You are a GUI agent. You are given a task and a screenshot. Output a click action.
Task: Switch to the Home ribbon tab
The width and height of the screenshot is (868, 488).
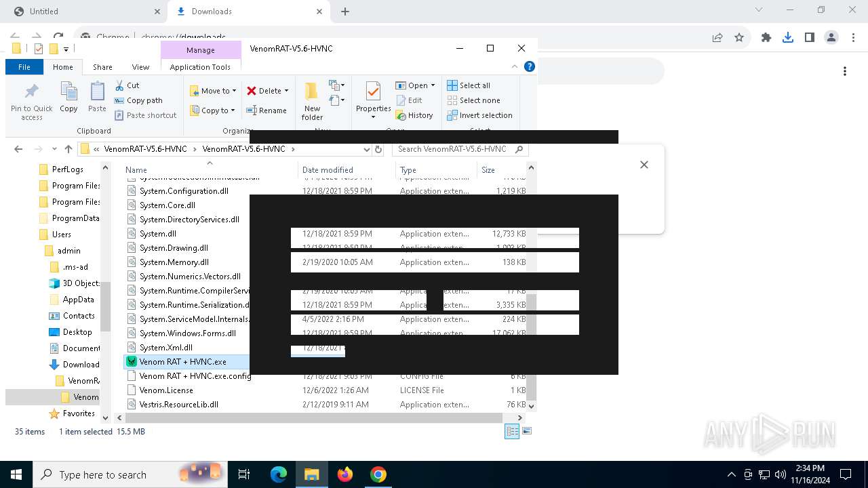coord(62,67)
